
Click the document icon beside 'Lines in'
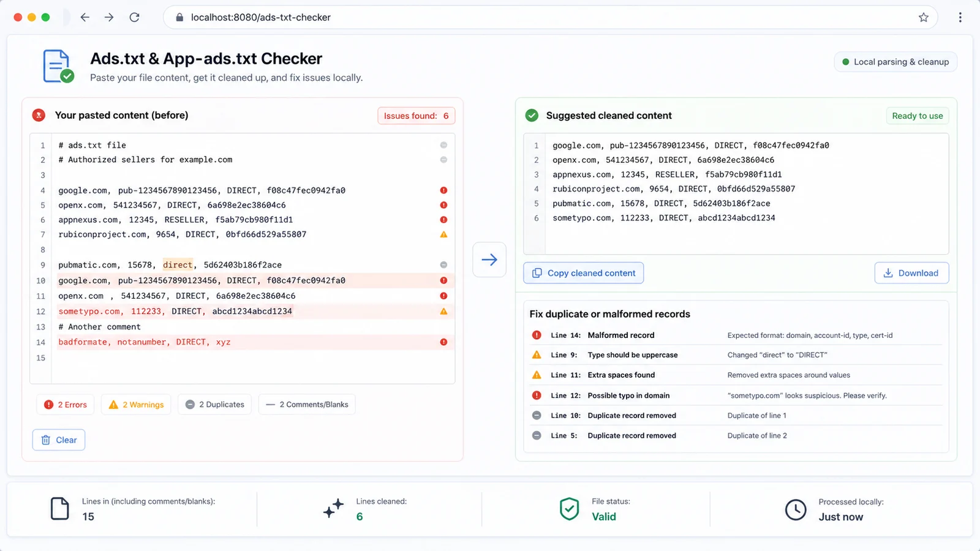[x=59, y=509]
